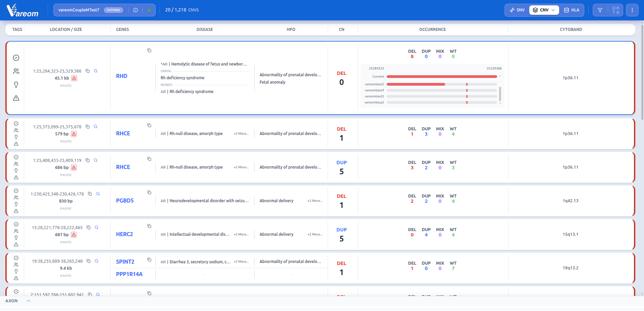Copy location 1:25,284,323-25,329,386
The height and width of the screenshot is (311, 644).
pyautogui.click(x=88, y=71)
